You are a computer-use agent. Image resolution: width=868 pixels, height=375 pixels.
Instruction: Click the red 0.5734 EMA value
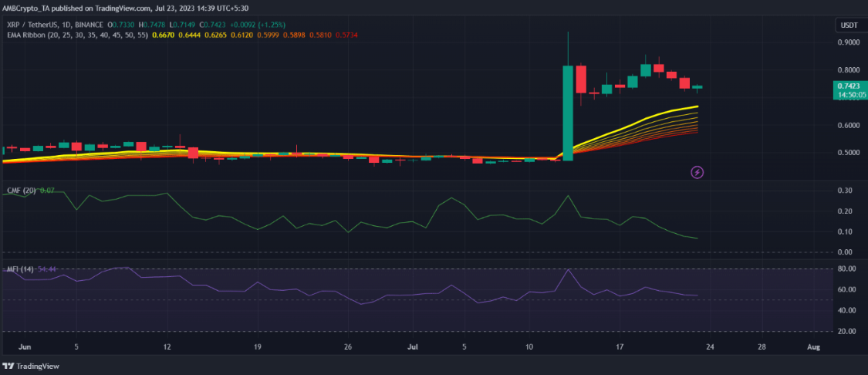[x=376, y=35]
